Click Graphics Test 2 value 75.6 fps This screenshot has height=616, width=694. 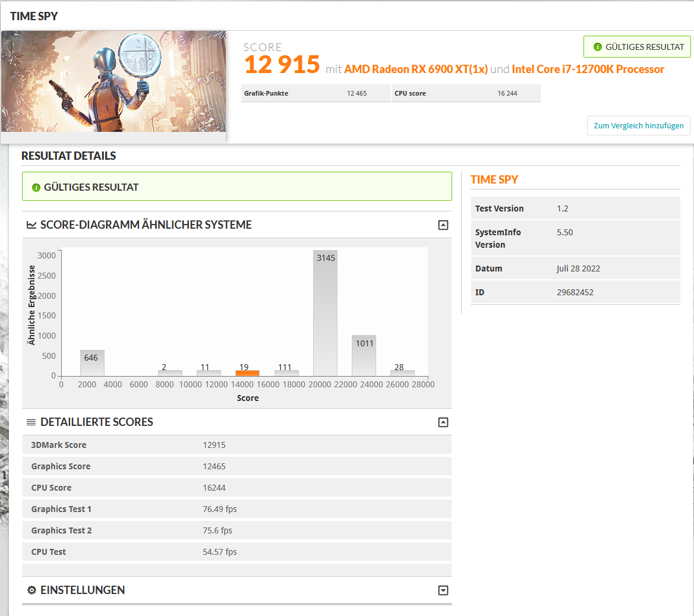click(217, 530)
